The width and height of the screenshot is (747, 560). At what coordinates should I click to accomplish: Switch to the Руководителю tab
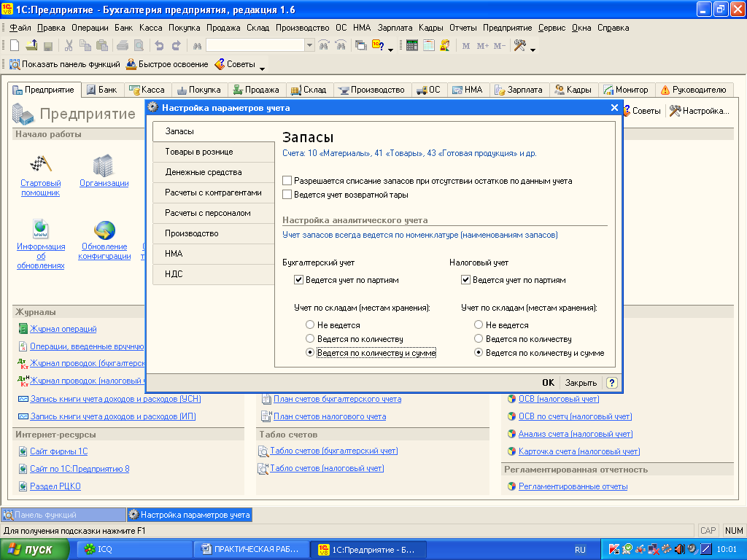693,90
